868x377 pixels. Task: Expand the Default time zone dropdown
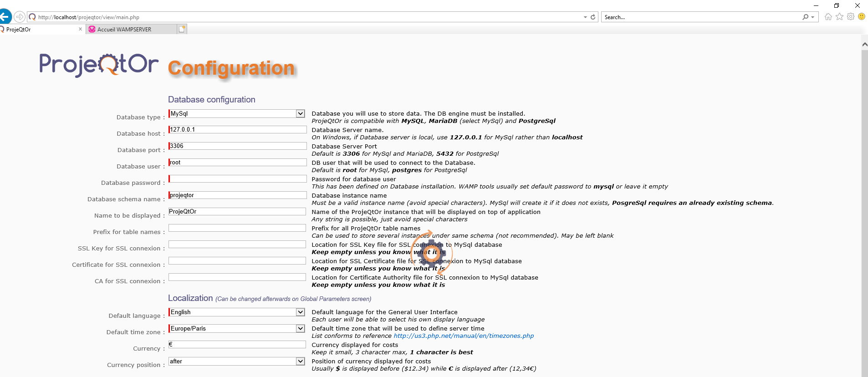pyautogui.click(x=300, y=329)
